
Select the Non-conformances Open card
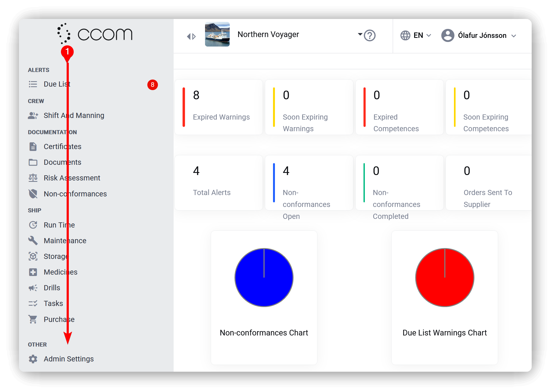click(309, 183)
